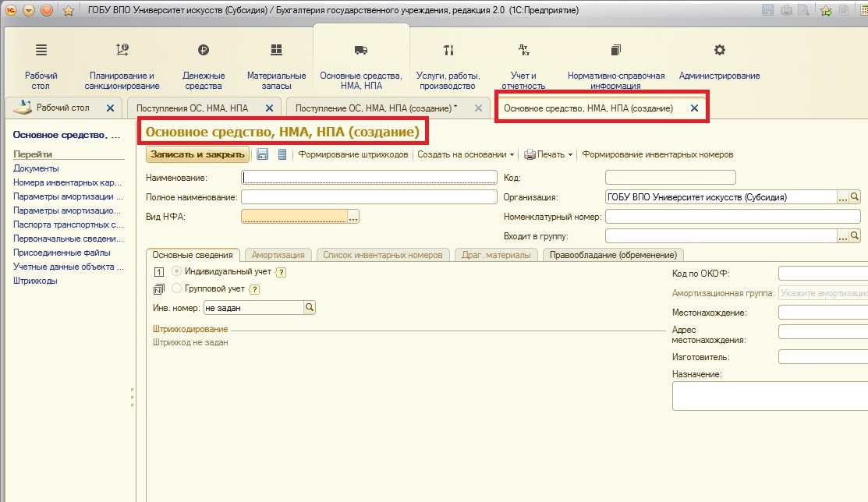Image resolution: width=868 pixels, height=502 pixels.
Task: Open Планирование и санкционирование section
Action: tap(122, 51)
